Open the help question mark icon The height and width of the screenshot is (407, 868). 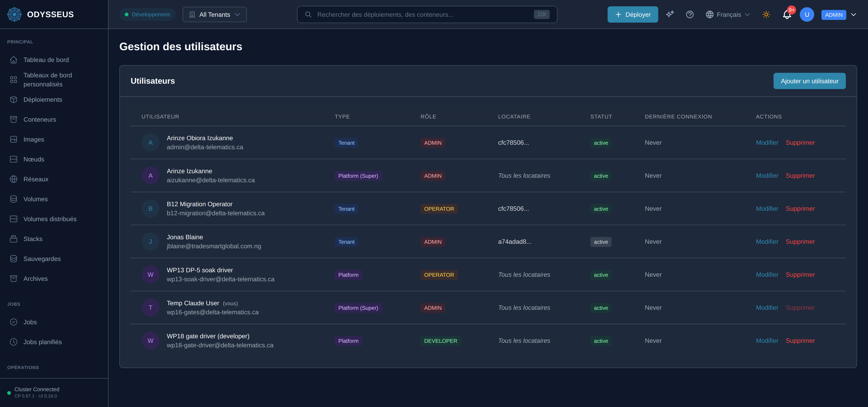(x=690, y=14)
